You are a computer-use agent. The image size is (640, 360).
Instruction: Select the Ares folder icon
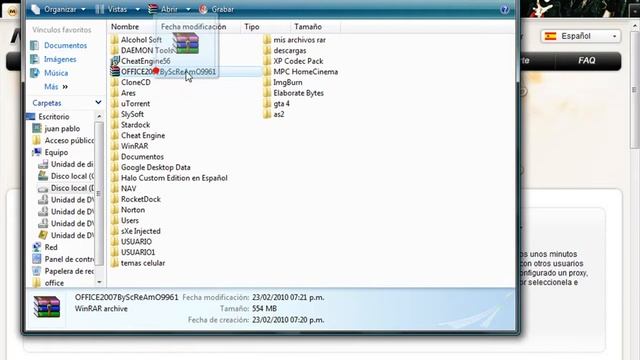pos(115,93)
